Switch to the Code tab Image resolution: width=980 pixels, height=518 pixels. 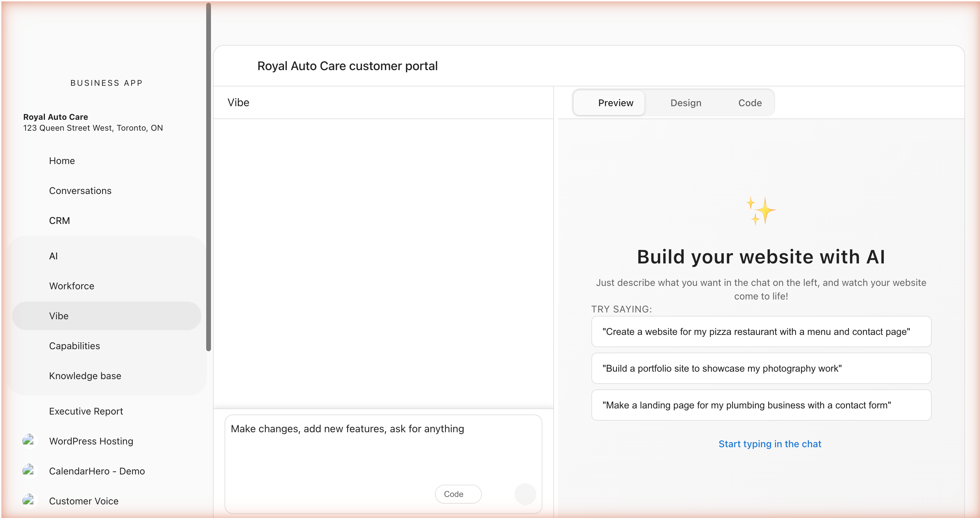point(749,103)
